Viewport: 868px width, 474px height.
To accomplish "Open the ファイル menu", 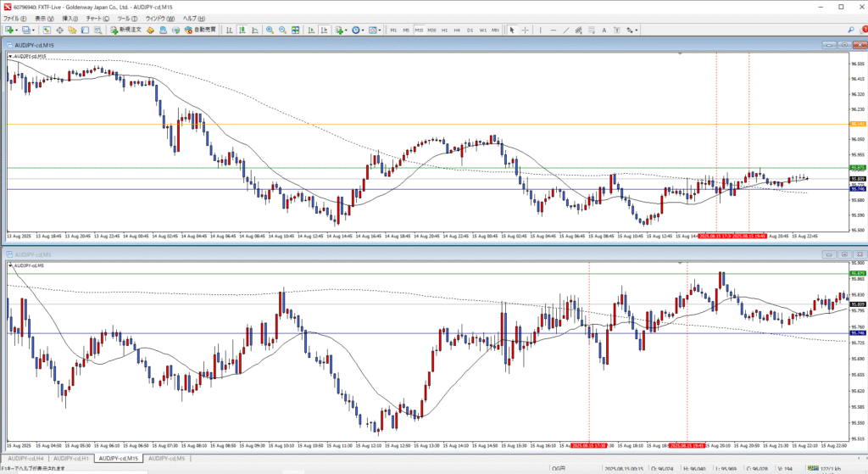I will pyautogui.click(x=15, y=19).
